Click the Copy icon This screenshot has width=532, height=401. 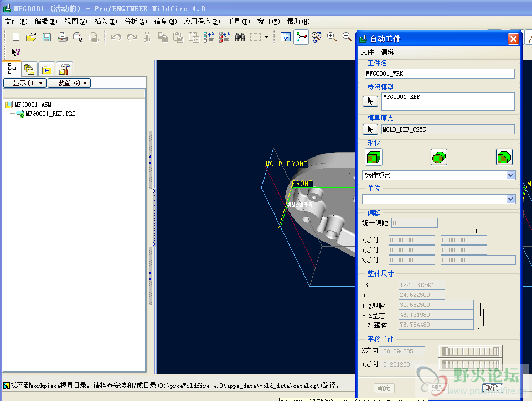(x=163, y=37)
